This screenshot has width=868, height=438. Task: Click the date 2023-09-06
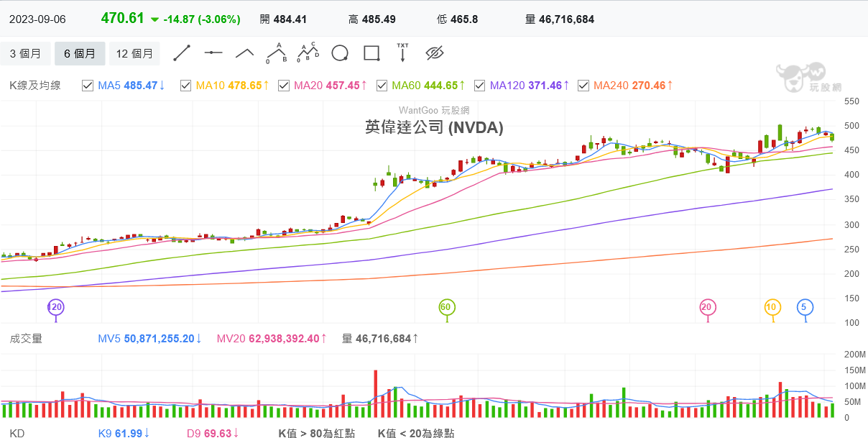click(x=37, y=19)
